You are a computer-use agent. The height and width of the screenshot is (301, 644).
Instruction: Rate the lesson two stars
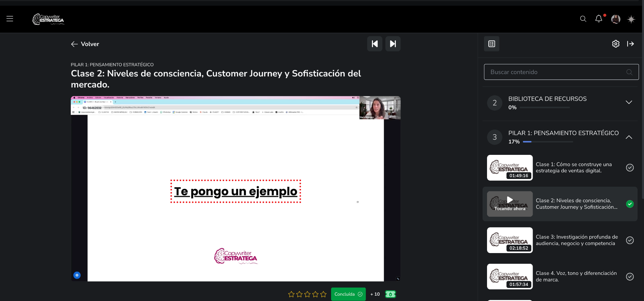tap(299, 294)
